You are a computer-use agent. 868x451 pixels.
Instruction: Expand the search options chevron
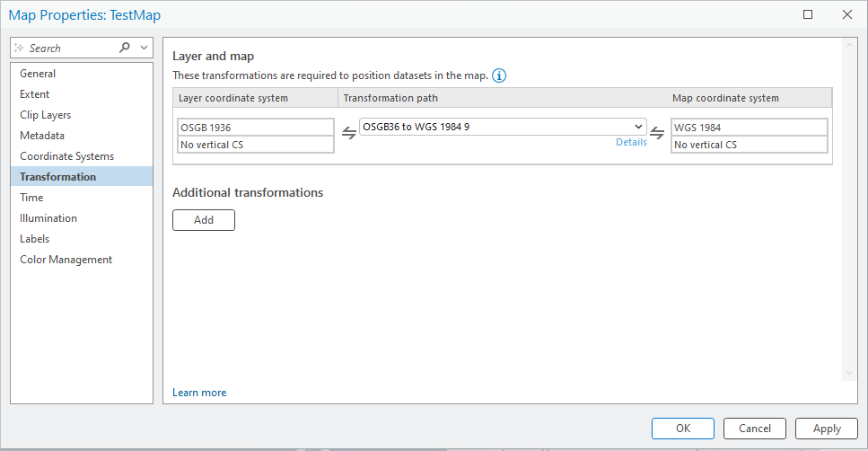[145, 48]
